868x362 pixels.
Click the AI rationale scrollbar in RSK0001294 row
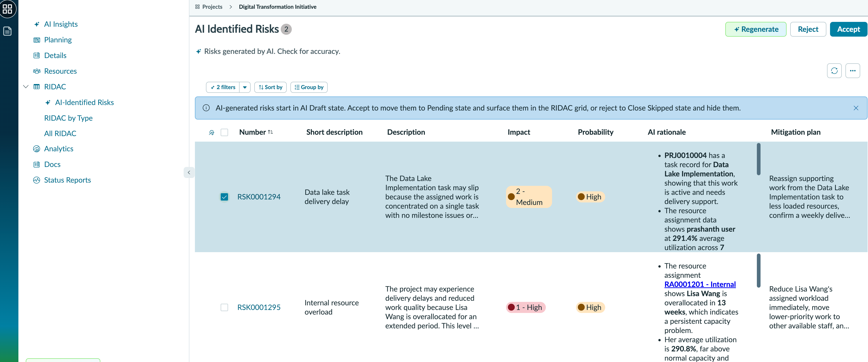pos(758,159)
